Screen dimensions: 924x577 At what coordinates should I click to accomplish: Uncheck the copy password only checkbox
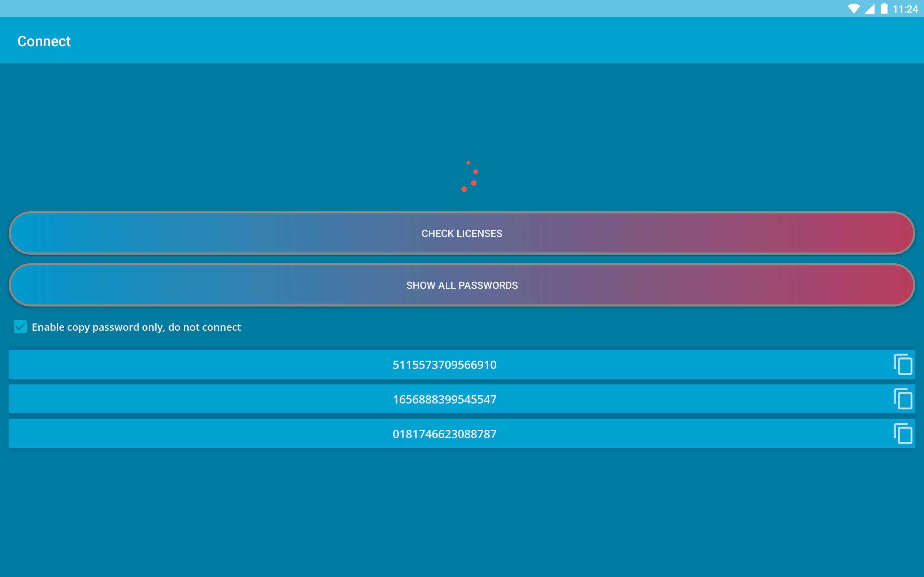20,327
